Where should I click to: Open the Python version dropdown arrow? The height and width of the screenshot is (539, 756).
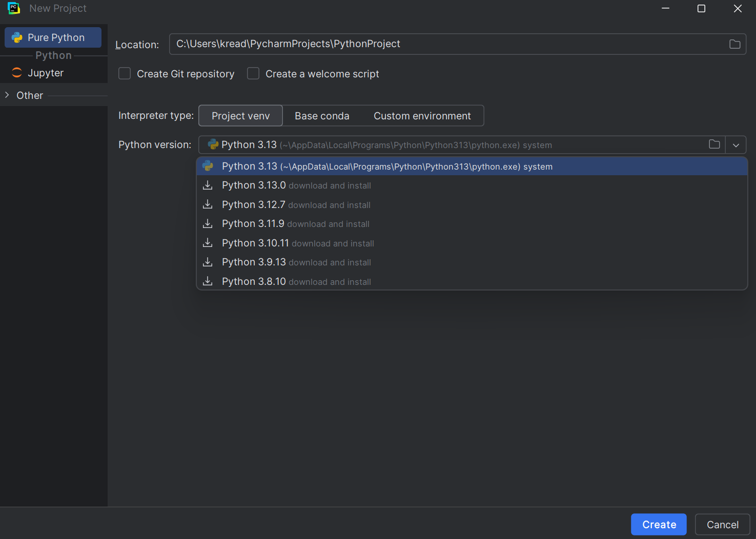coord(735,144)
